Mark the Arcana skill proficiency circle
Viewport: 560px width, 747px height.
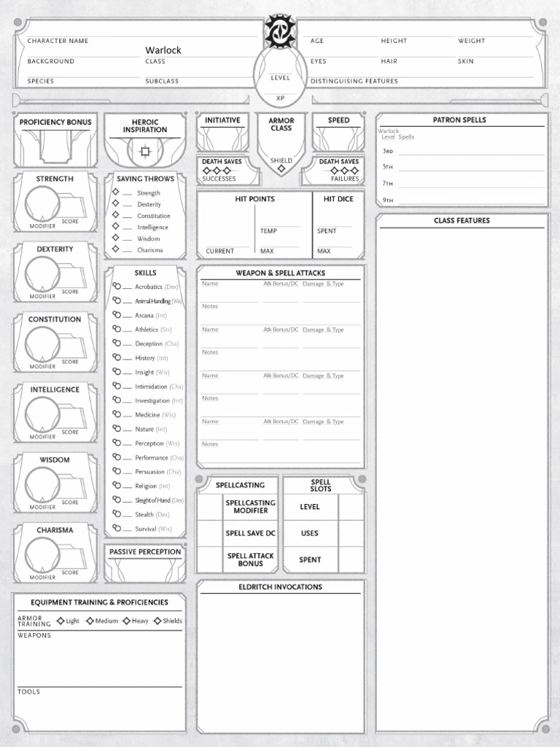117,315
